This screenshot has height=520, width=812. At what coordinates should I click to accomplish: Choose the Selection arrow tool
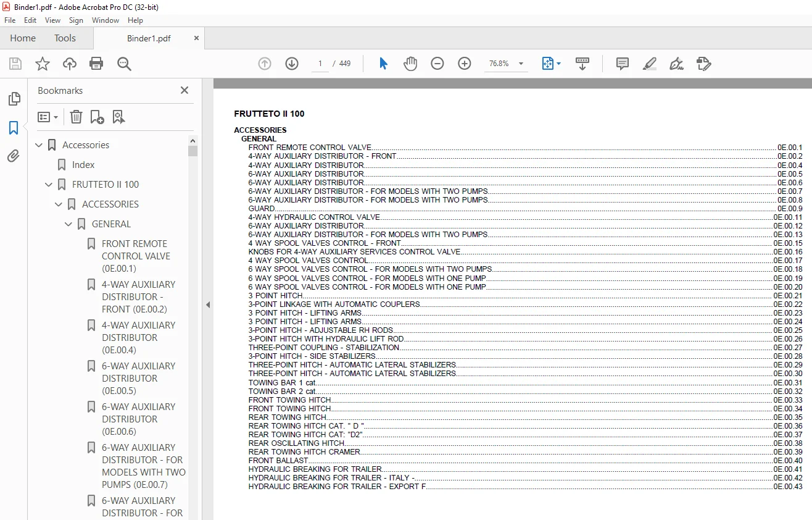(x=383, y=64)
